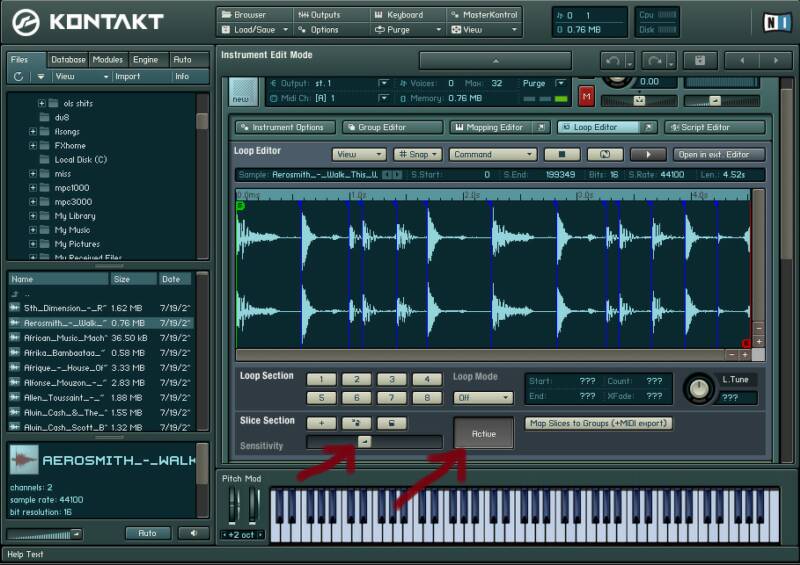Open the Command dropdown
The width and height of the screenshot is (800, 565).
coord(492,154)
